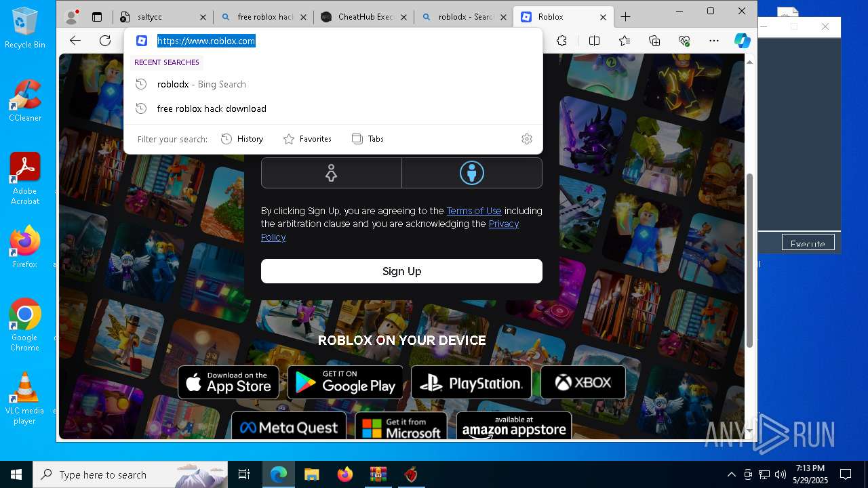Switch to the roblodx Search tab
This screenshot has width=868, height=488.
pyautogui.click(x=465, y=17)
